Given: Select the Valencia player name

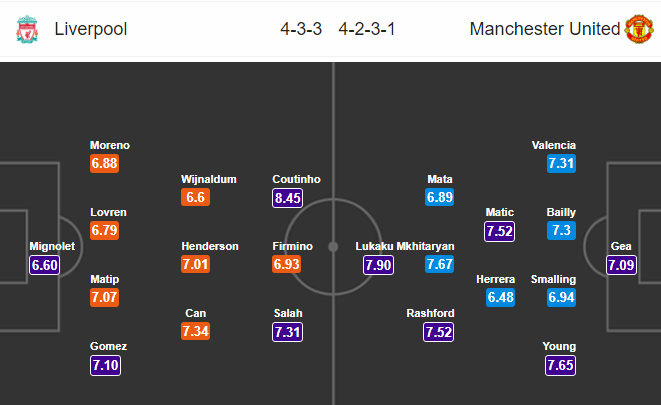Looking at the screenshot, I should 554,145.
